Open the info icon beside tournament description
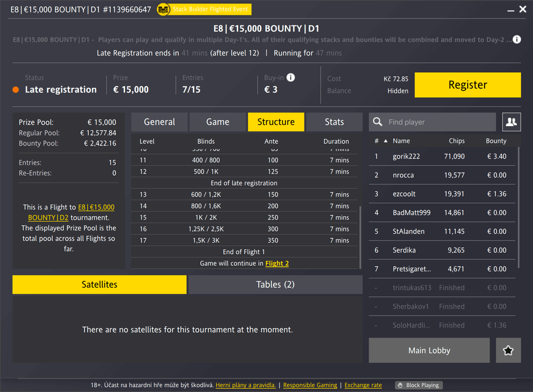The image size is (533, 392). [x=517, y=40]
